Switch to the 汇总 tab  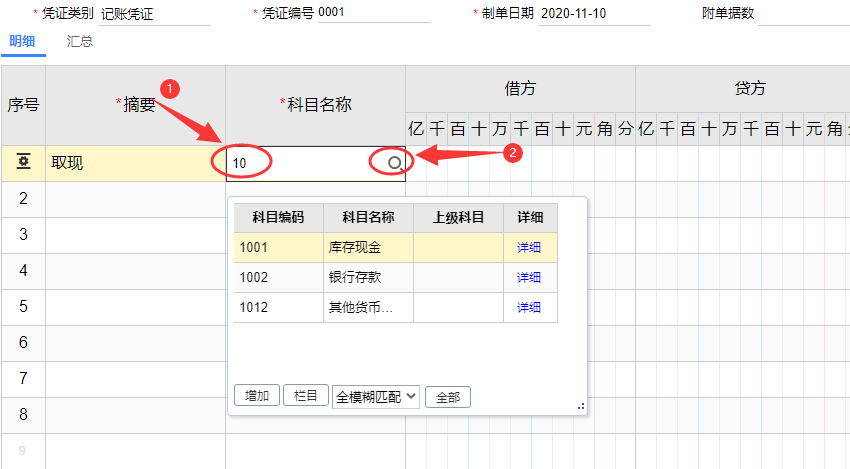click(80, 41)
